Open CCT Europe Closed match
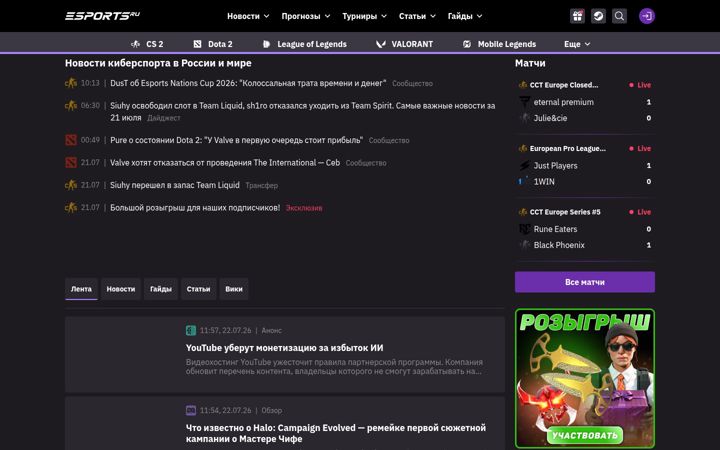The width and height of the screenshot is (720, 450). coord(564,85)
